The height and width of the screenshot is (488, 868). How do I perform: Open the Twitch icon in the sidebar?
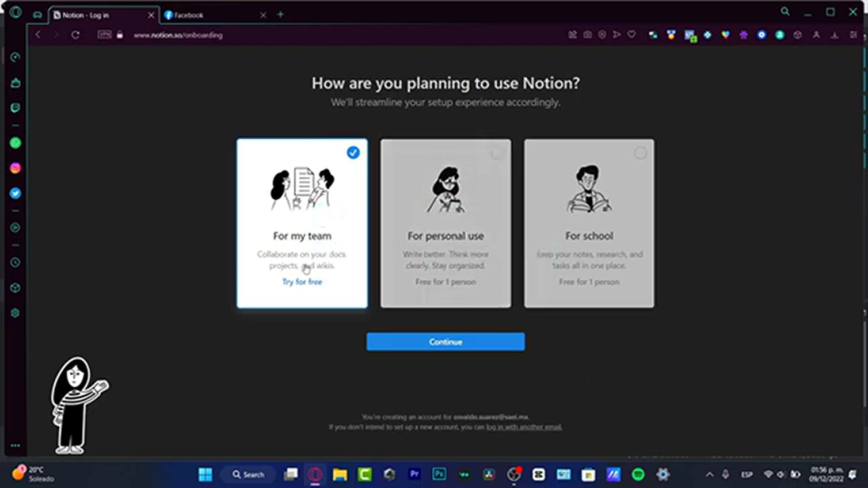pyautogui.click(x=15, y=108)
